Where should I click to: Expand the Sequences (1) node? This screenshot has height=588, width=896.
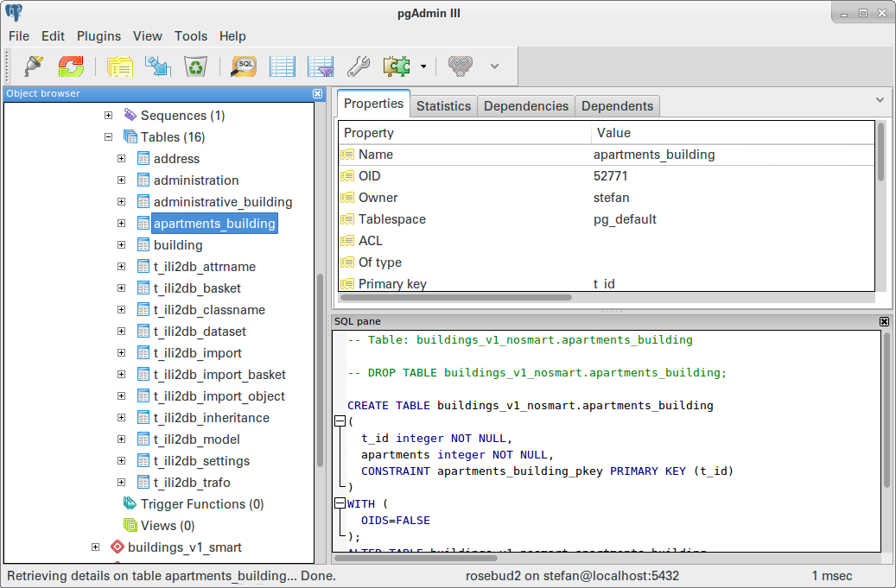coord(109,116)
